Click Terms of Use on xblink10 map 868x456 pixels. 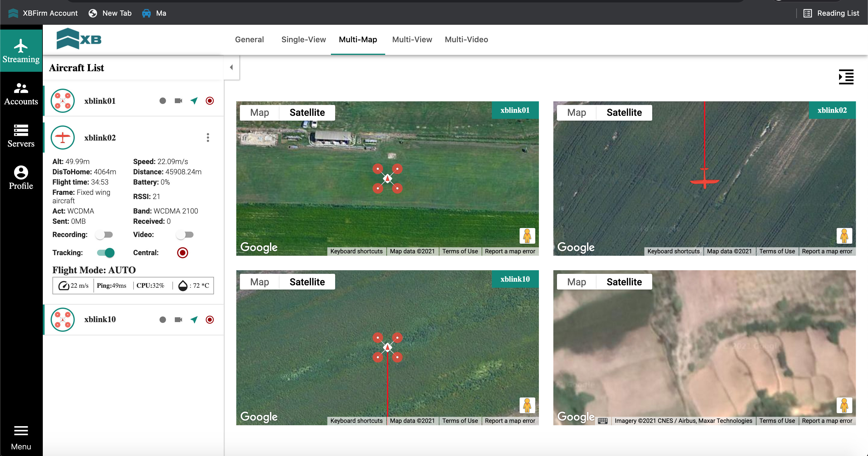[x=460, y=421]
